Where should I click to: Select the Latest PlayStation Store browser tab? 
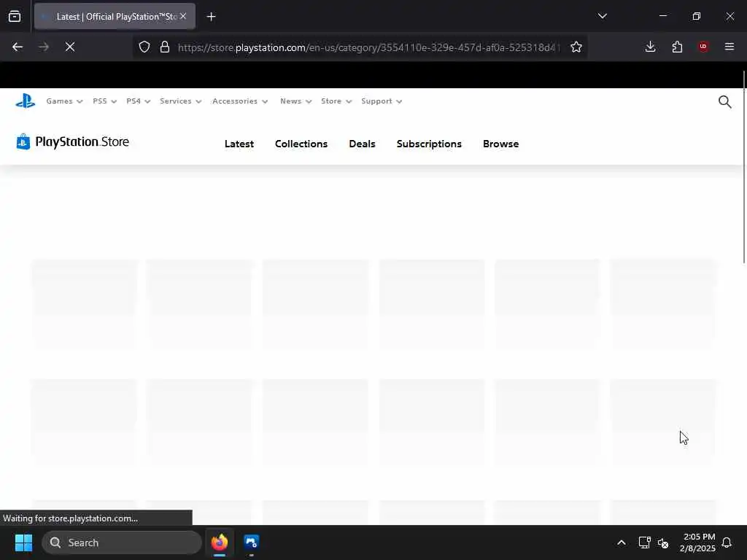click(115, 17)
